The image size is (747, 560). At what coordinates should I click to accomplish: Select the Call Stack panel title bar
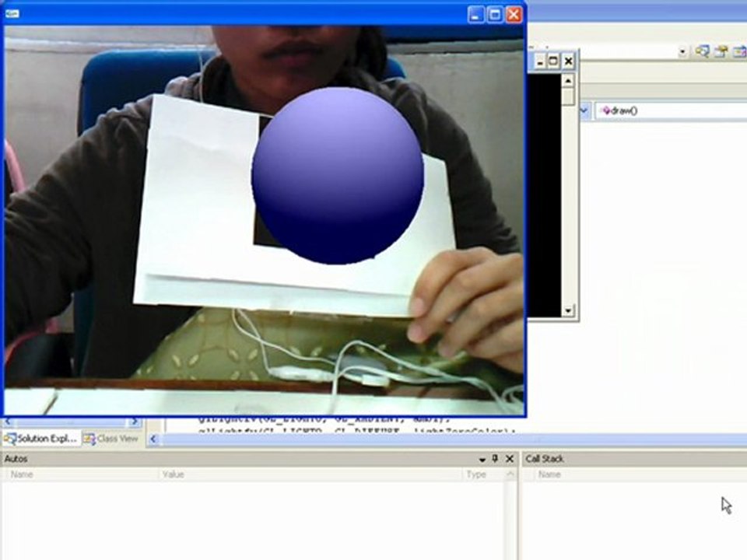(x=635, y=459)
